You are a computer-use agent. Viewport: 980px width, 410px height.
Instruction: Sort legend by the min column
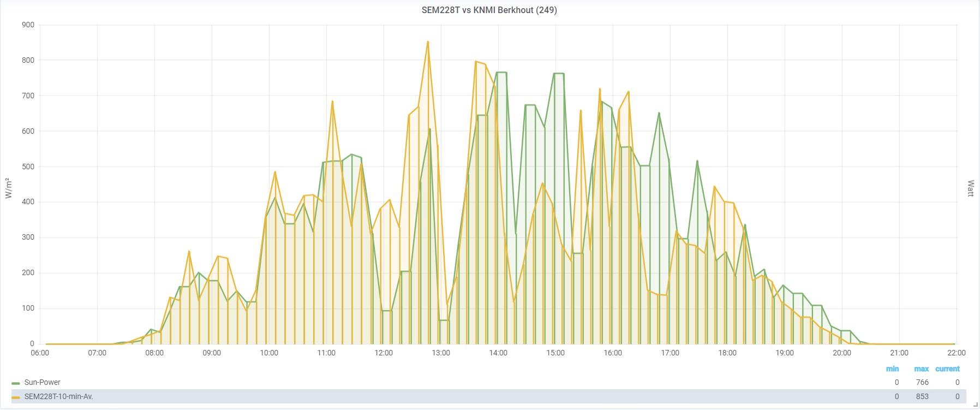click(x=892, y=369)
